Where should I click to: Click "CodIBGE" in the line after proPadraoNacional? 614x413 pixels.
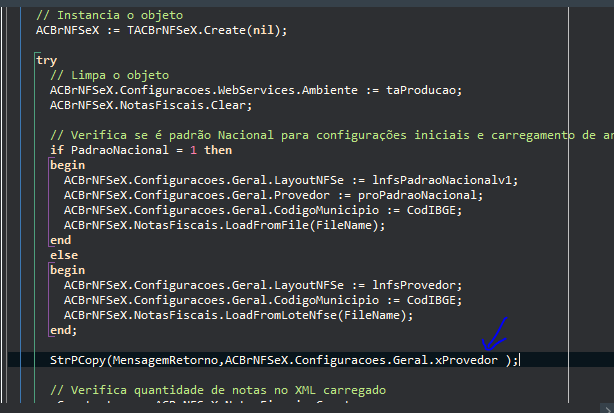click(431, 210)
